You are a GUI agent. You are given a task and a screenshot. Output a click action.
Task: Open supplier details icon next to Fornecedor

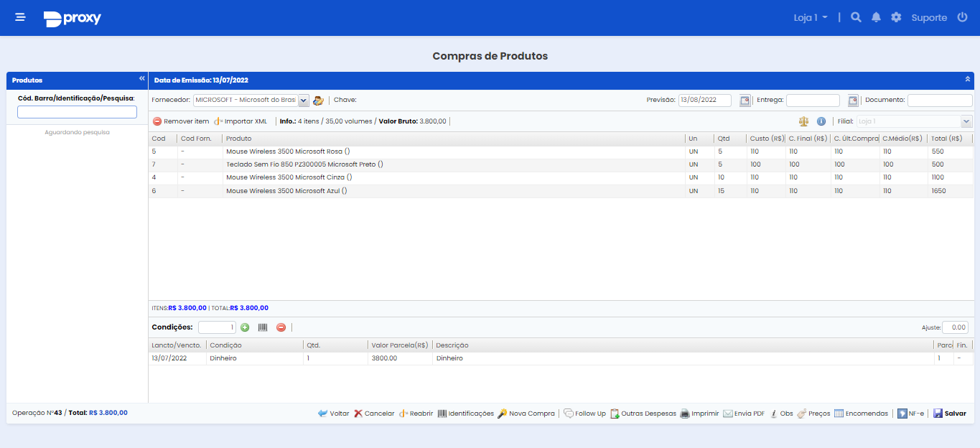[318, 101]
